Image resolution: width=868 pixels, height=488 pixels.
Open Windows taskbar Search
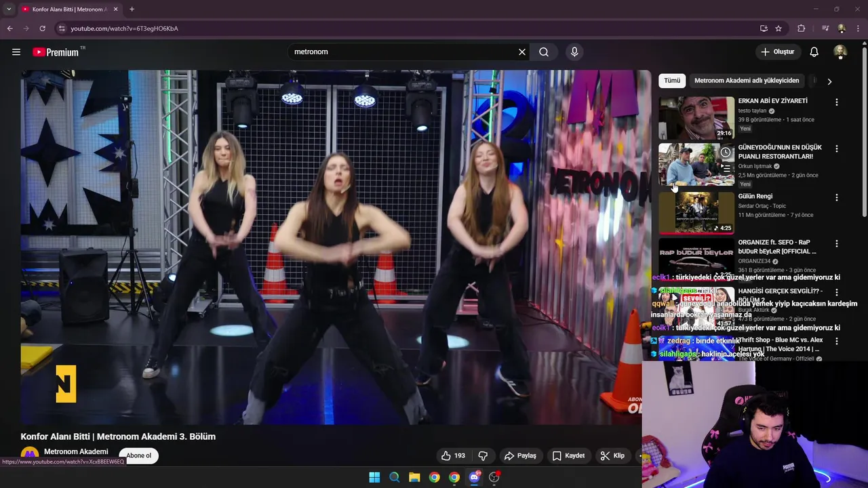pos(394,477)
